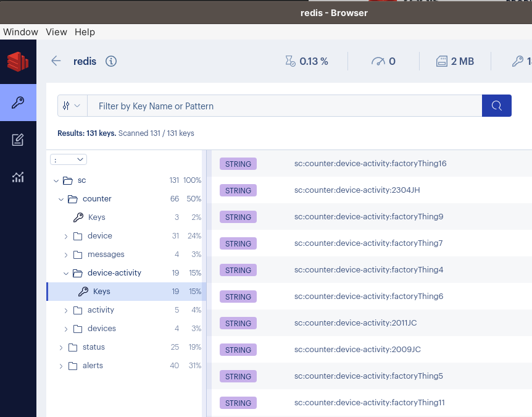The width and height of the screenshot is (532, 417).
Task: Click STRING badge of 2304JH row
Action: 238,190
